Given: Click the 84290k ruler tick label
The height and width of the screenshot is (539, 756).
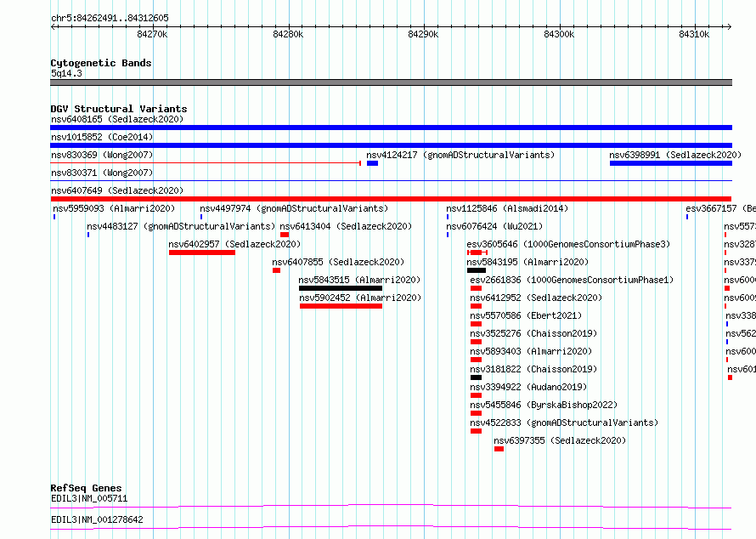Looking at the screenshot, I should coord(423,34).
